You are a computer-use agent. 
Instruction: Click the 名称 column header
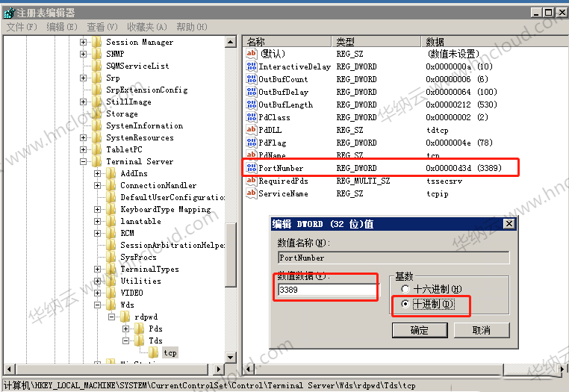point(287,41)
